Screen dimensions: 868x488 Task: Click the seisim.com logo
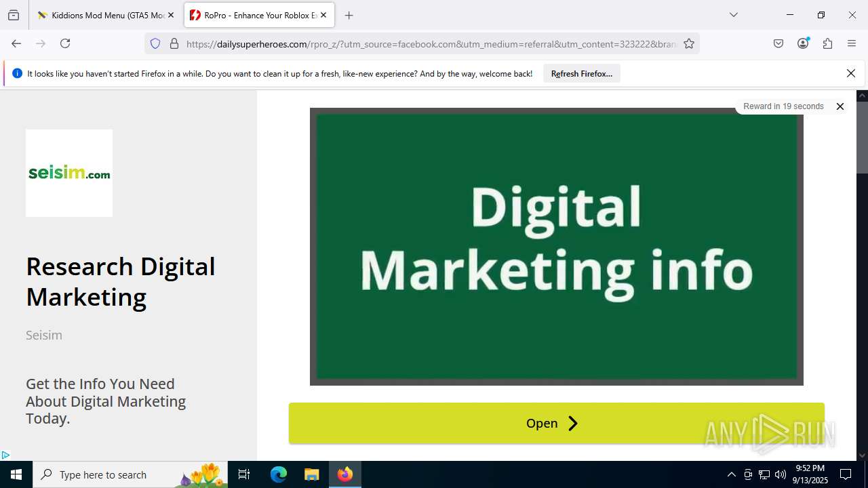click(69, 173)
